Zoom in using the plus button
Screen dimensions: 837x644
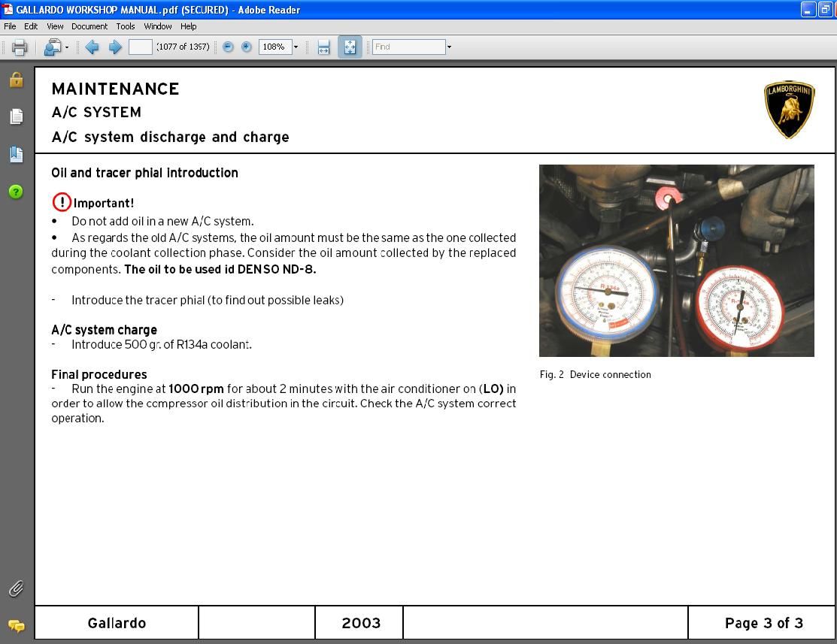pyautogui.click(x=246, y=47)
